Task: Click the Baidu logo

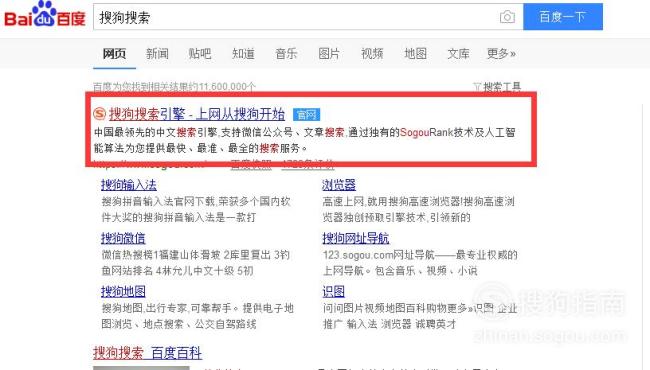Action: [45, 15]
